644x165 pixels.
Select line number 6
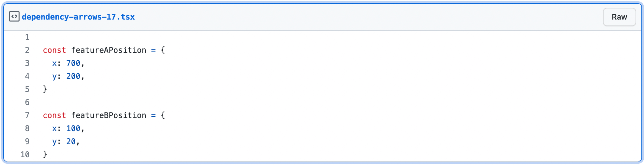click(x=27, y=102)
